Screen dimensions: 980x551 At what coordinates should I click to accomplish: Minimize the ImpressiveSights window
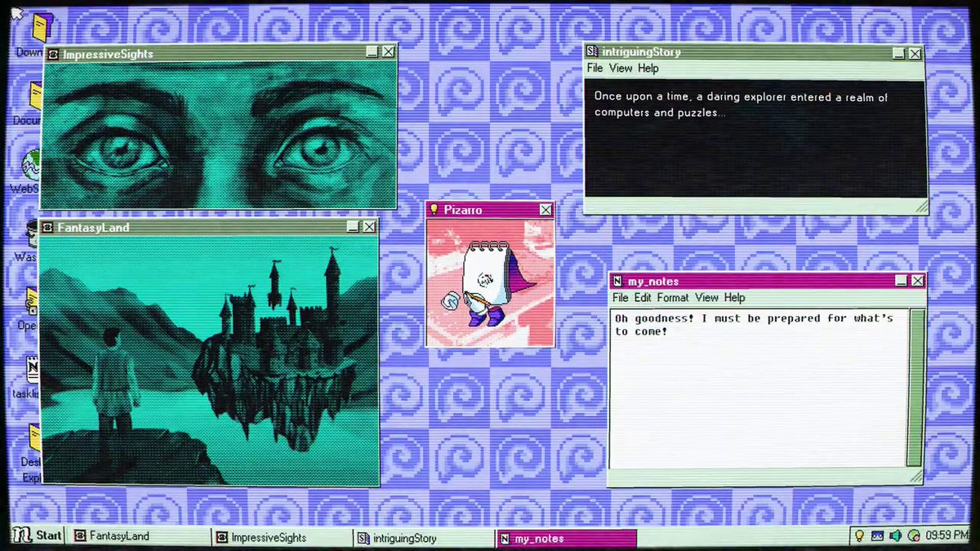point(372,51)
